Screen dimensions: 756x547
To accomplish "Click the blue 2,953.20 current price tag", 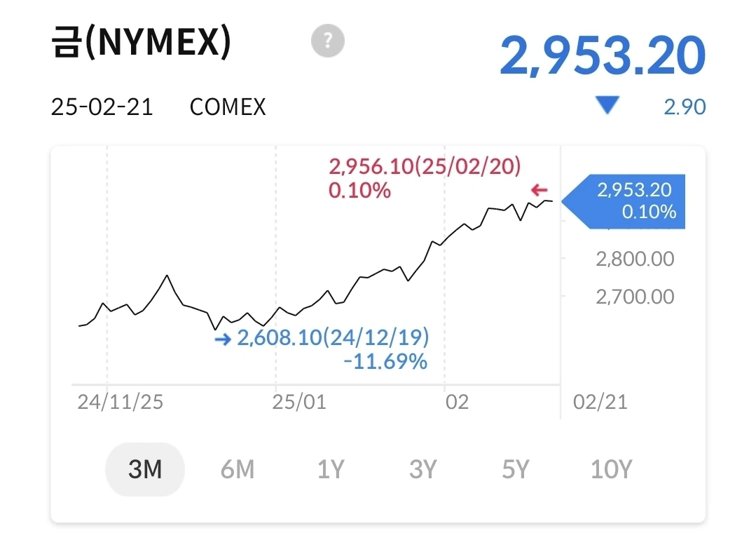I will pyautogui.click(x=631, y=201).
